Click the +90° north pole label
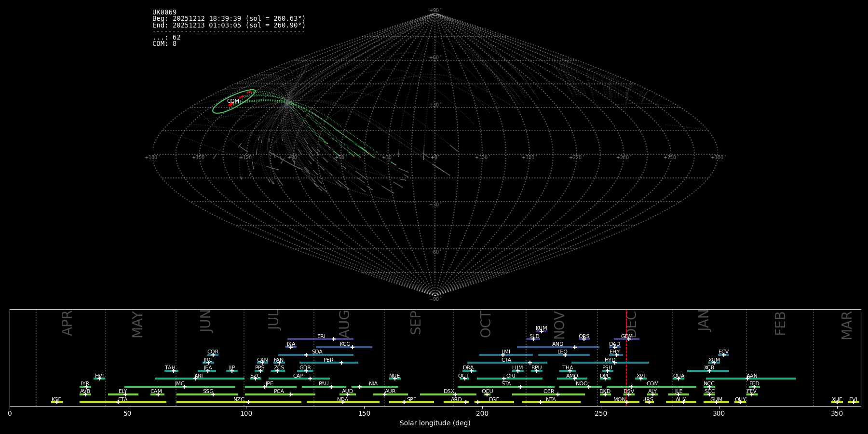Image resolution: width=868 pixels, height=434 pixels. point(434,10)
